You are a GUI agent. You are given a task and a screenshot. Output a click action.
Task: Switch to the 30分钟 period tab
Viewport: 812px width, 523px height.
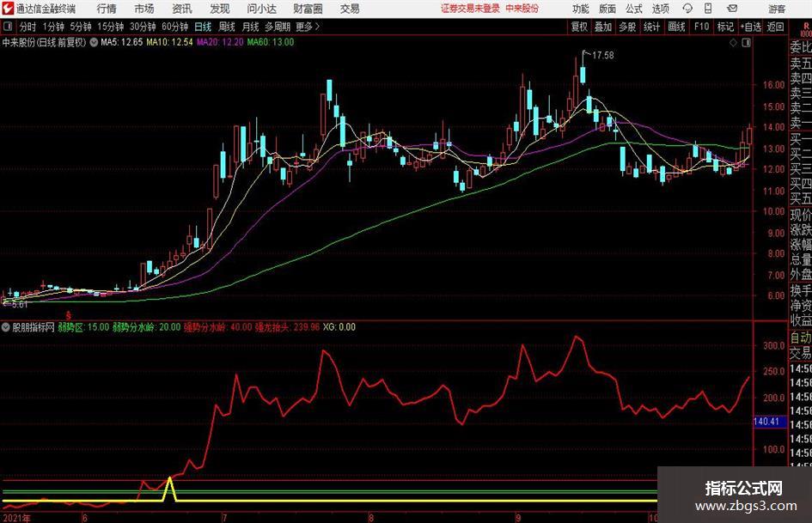pos(143,27)
